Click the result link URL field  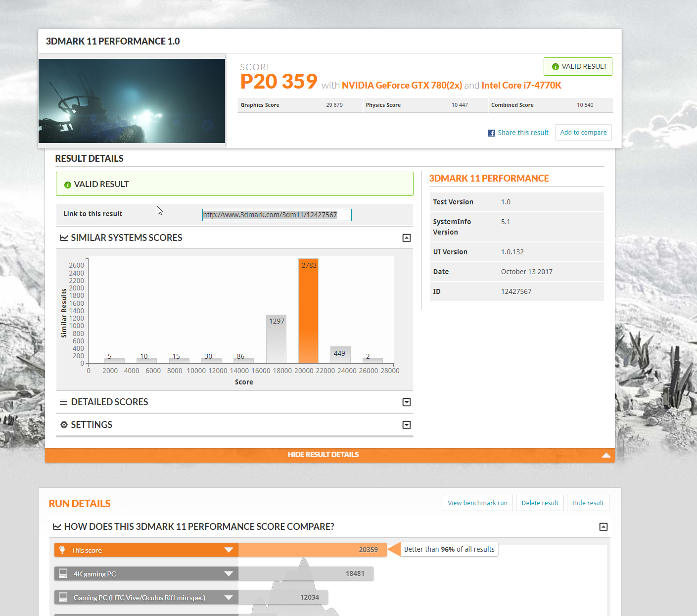277,215
